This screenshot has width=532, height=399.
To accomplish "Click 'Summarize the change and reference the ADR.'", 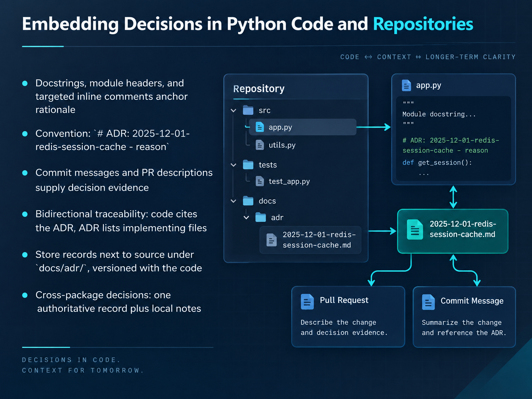I will click(x=464, y=328).
